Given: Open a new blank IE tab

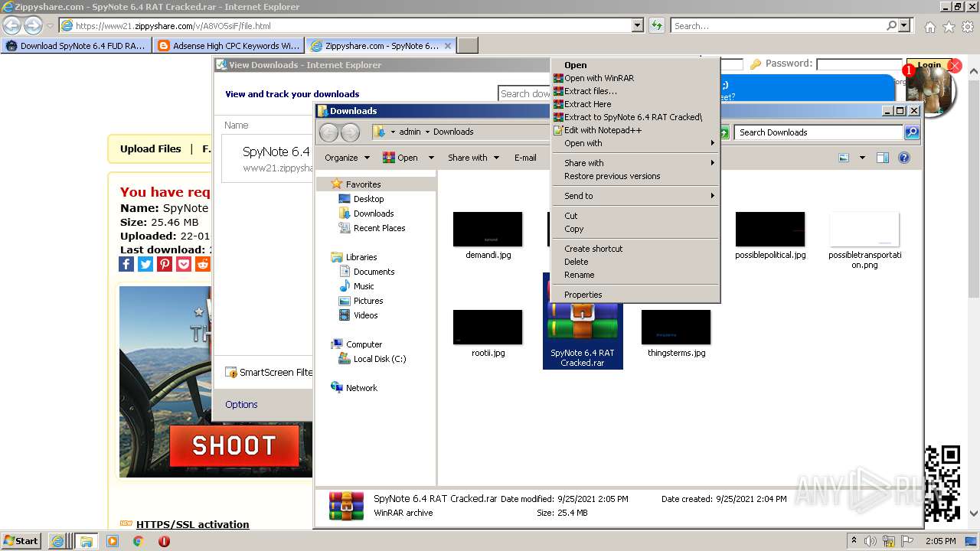Looking at the screenshot, I should pos(468,46).
